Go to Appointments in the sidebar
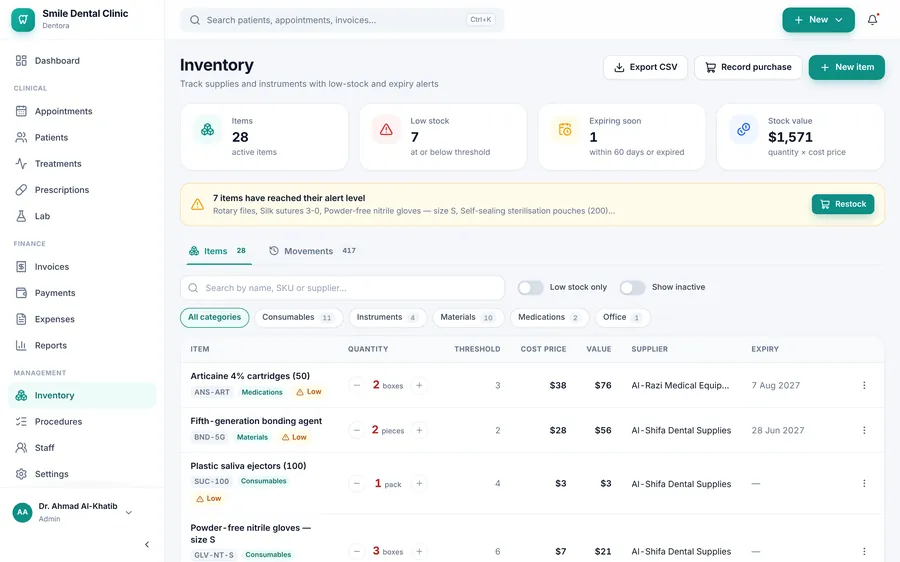Image resolution: width=900 pixels, height=562 pixels. click(x=82, y=111)
